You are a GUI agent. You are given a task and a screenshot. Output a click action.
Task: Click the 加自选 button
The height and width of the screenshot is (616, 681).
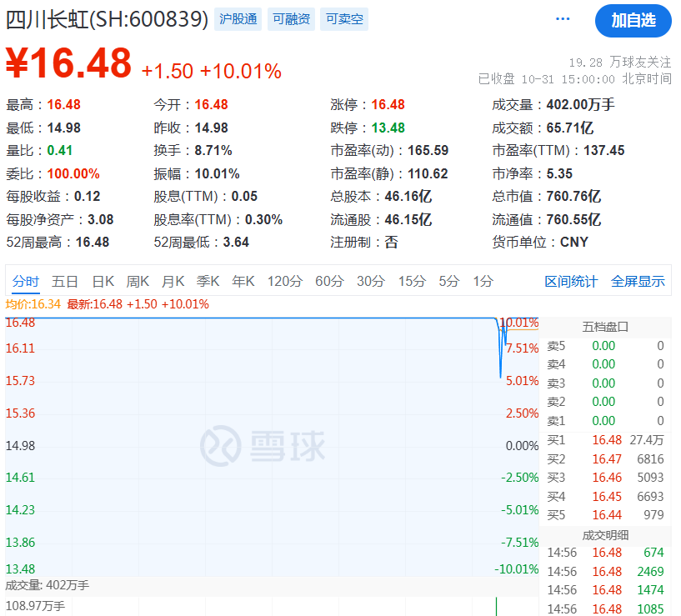633,20
